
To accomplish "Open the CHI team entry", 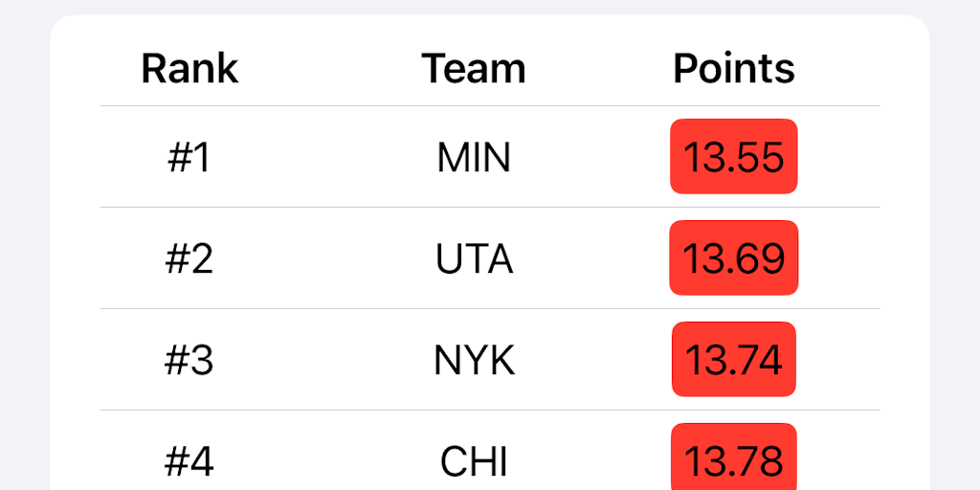I will pyautogui.click(x=474, y=461).
